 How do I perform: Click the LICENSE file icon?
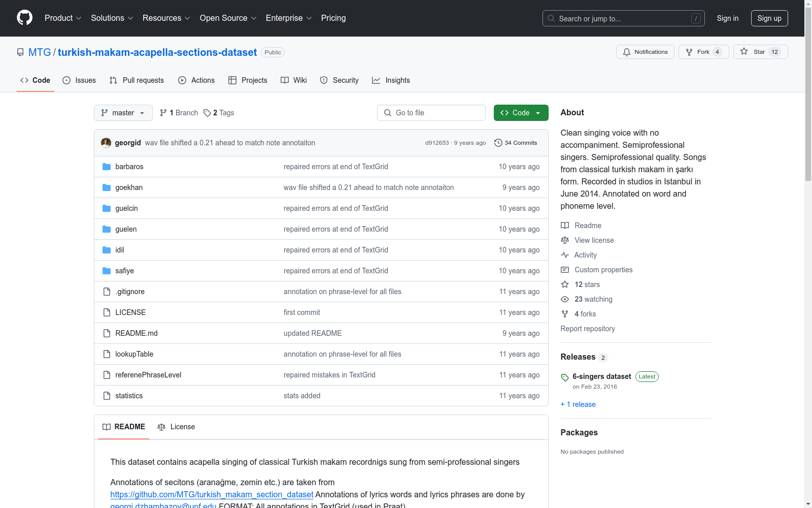point(107,312)
